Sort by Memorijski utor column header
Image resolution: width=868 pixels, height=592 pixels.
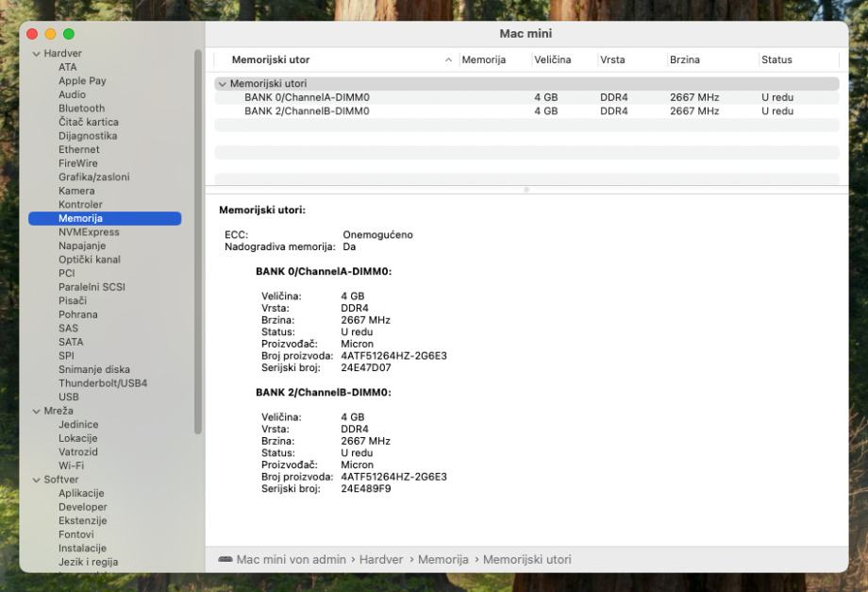tap(270, 60)
